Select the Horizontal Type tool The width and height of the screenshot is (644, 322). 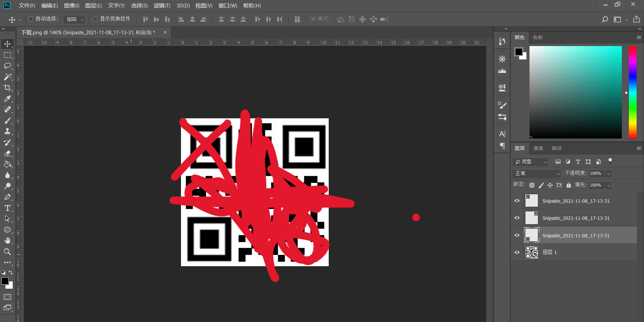tap(7, 208)
